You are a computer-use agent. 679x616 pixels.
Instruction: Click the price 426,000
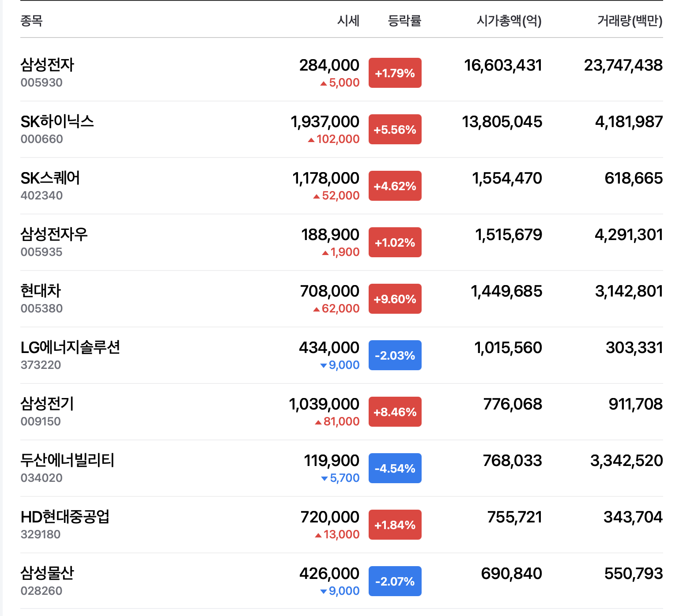pyautogui.click(x=329, y=574)
